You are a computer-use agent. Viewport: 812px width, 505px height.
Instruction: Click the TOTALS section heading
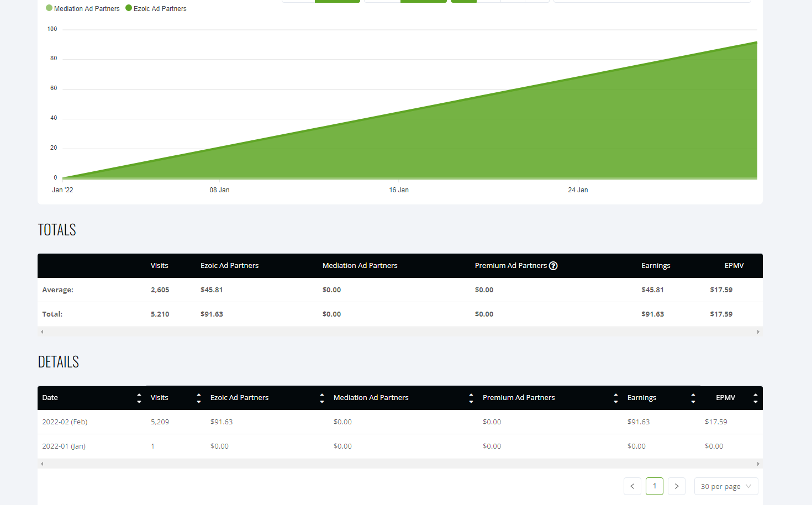click(57, 230)
